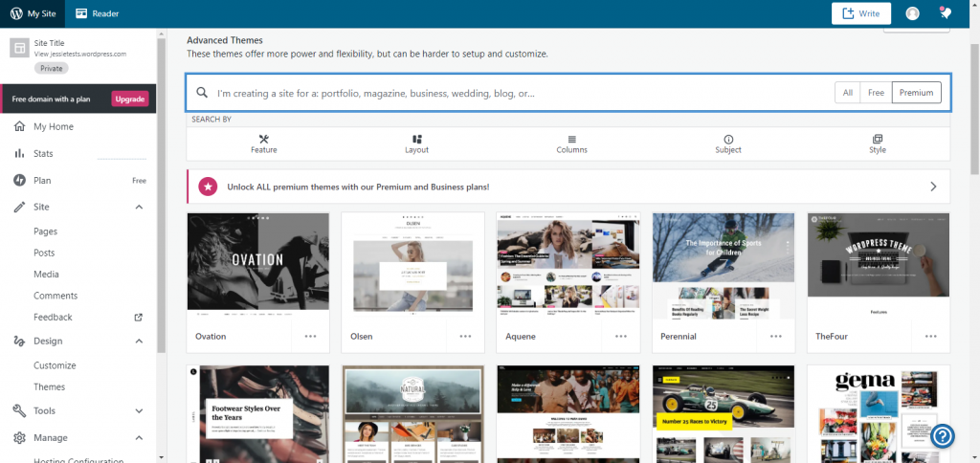Open Natural theme thumbnail
980x463 pixels.
413,414
